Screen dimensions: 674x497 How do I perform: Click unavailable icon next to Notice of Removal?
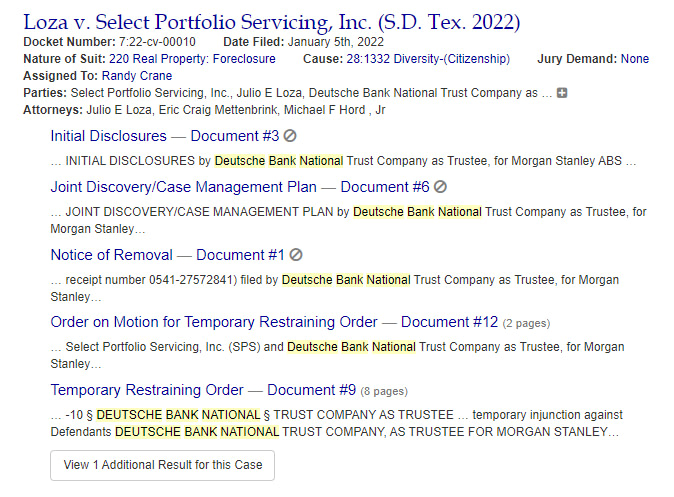(x=295, y=255)
